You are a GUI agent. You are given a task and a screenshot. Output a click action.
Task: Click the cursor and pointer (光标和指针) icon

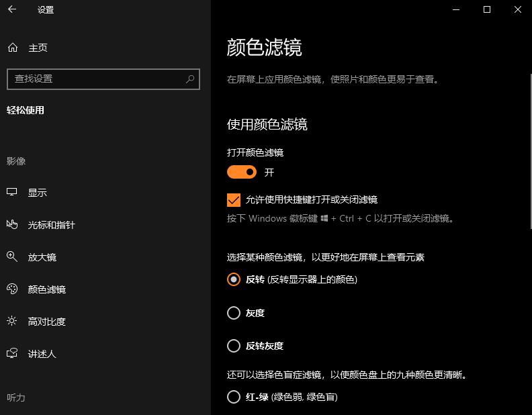pyautogui.click(x=12, y=225)
